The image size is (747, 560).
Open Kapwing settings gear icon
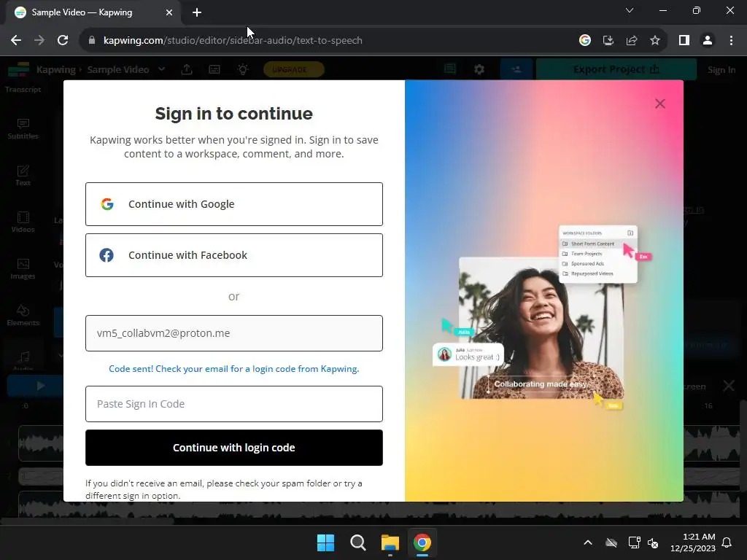click(479, 69)
